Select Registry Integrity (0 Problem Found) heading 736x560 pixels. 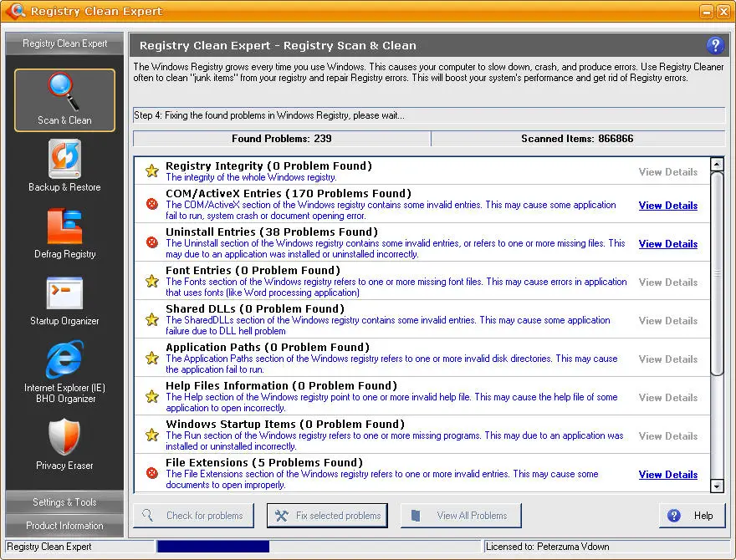(268, 165)
